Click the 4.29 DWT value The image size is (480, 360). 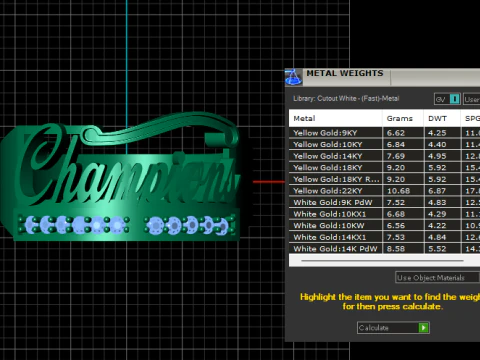click(x=437, y=214)
